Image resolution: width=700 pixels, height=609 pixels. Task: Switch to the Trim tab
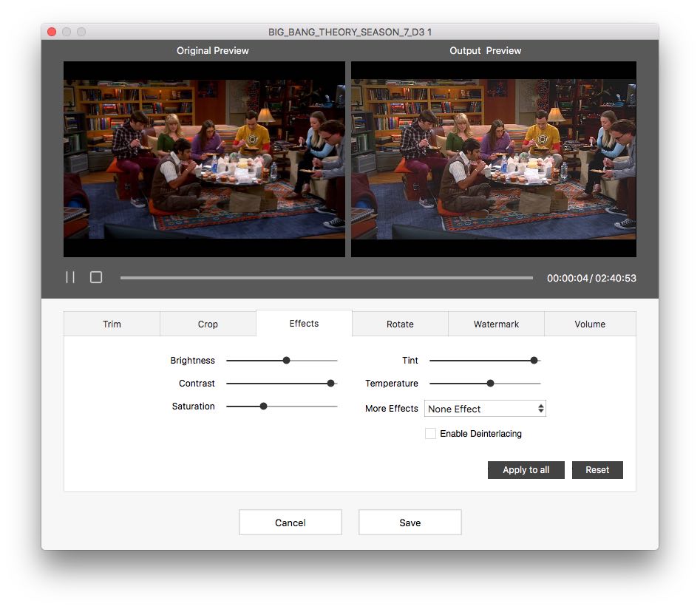pos(112,324)
